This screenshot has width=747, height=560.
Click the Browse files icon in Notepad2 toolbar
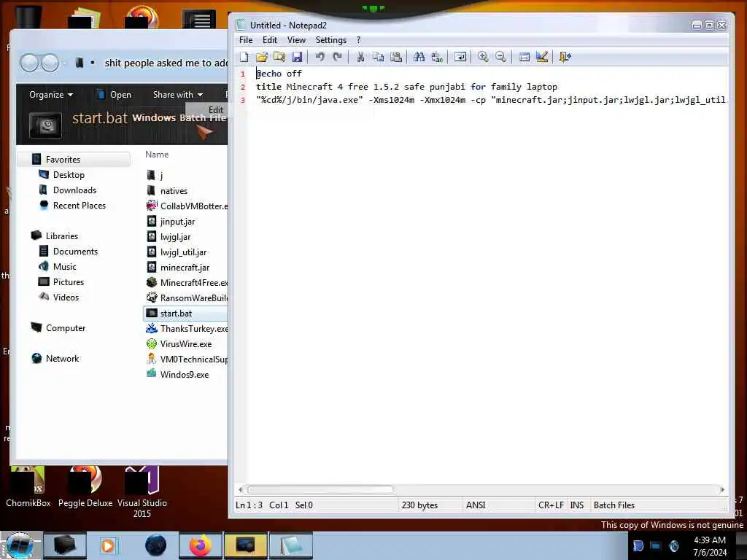click(x=279, y=57)
